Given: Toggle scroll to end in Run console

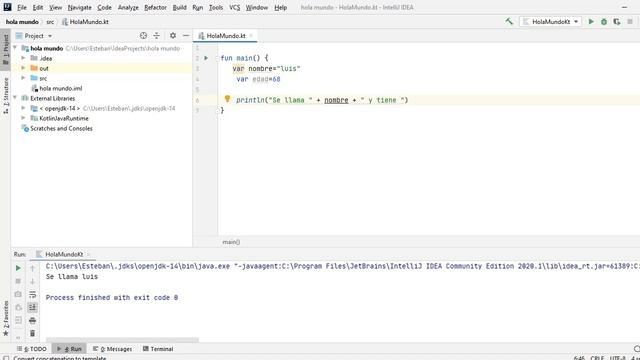Looking at the screenshot, I should click(x=33, y=307).
